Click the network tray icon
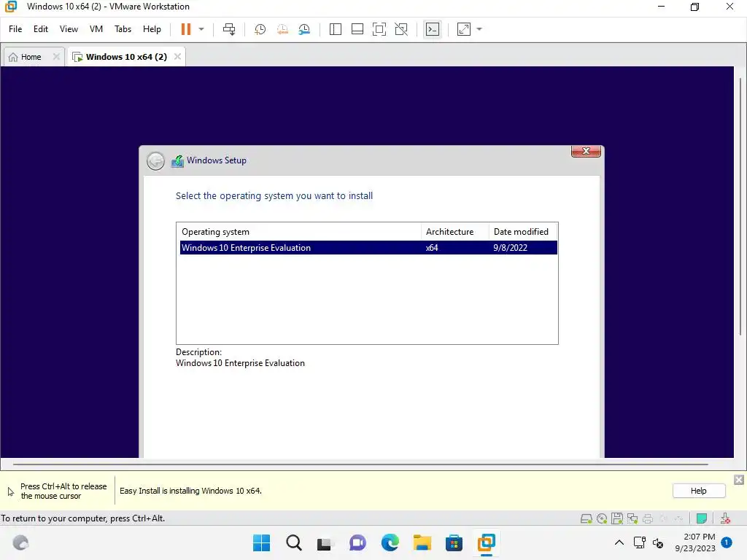The width and height of the screenshot is (747, 560). [639, 542]
